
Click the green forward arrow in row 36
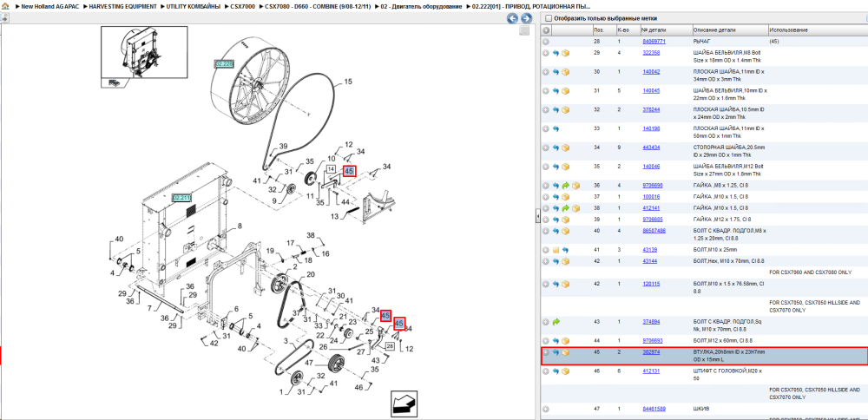pyautogui.click(x=565, y=186)
